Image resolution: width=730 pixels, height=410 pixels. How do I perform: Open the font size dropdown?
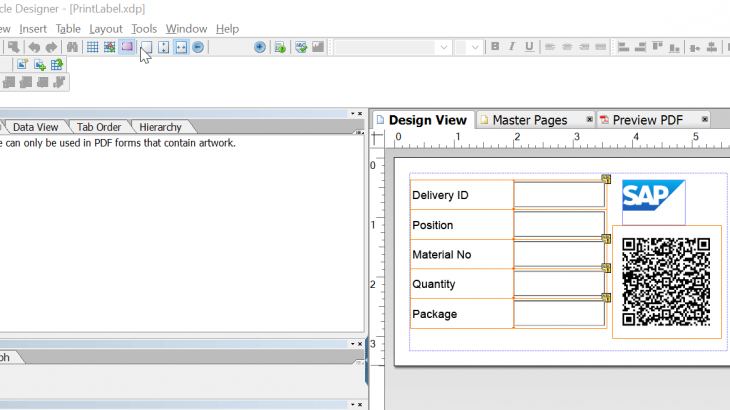(x=475, y=47)
